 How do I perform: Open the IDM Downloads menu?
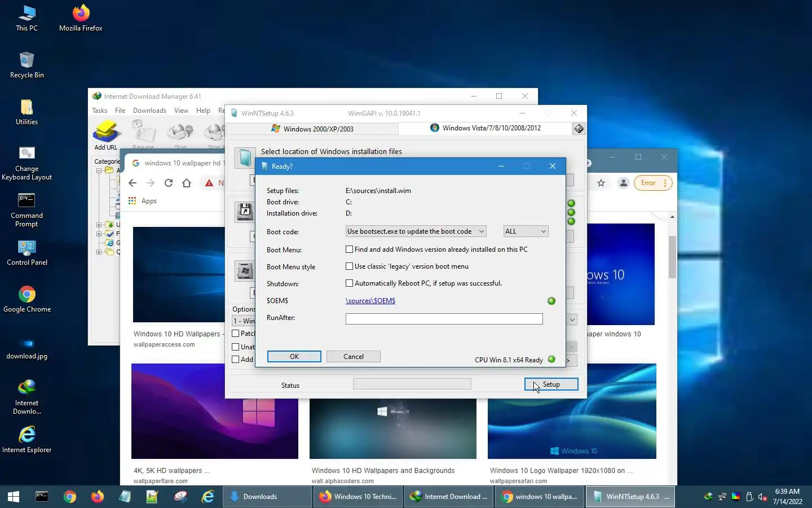point(149,111)
